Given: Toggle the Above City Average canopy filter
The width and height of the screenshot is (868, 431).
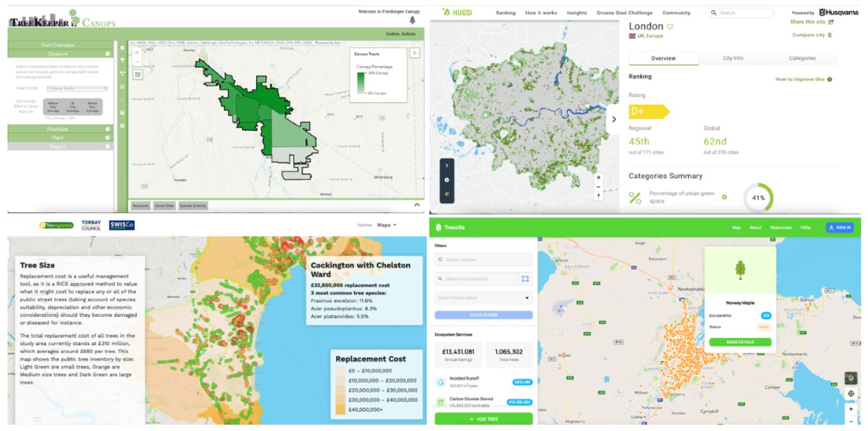Looking at the screenshot, I should click(x=92, y=107).
